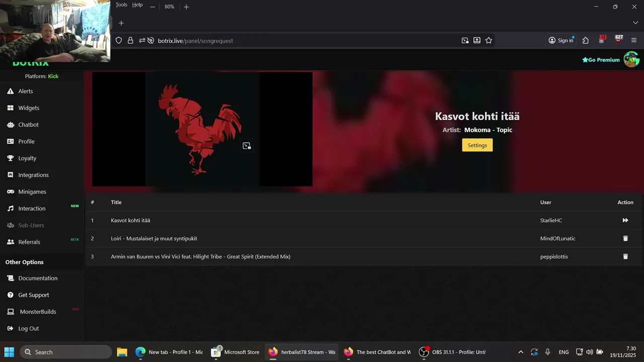Click the address bar picture-in-picture icon
The image size is (644, 362).
point(465,40)
